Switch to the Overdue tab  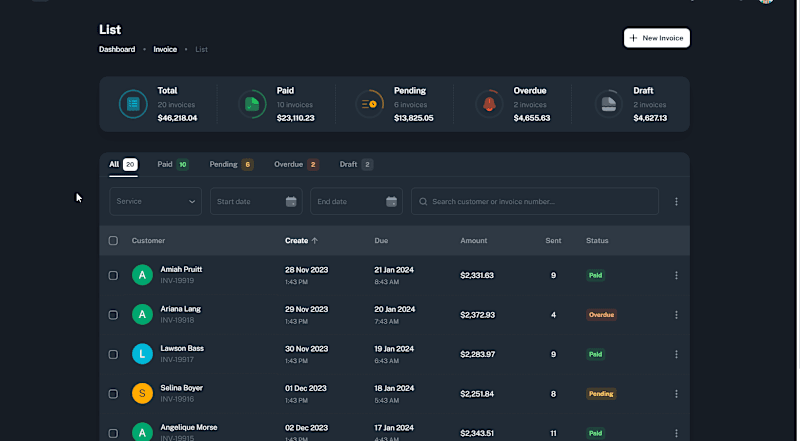pyautogui.click(x=296, y=164)
